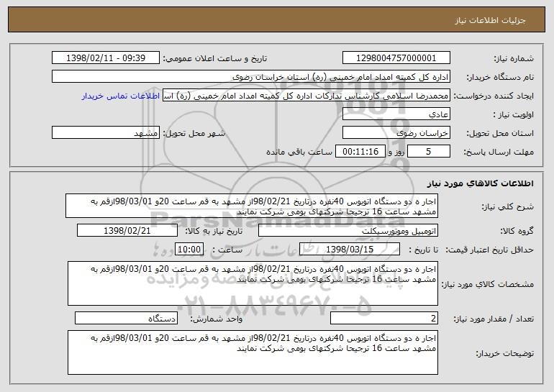
Task: Click the شماره نیاز label
Action: click(x=514, y=59)
